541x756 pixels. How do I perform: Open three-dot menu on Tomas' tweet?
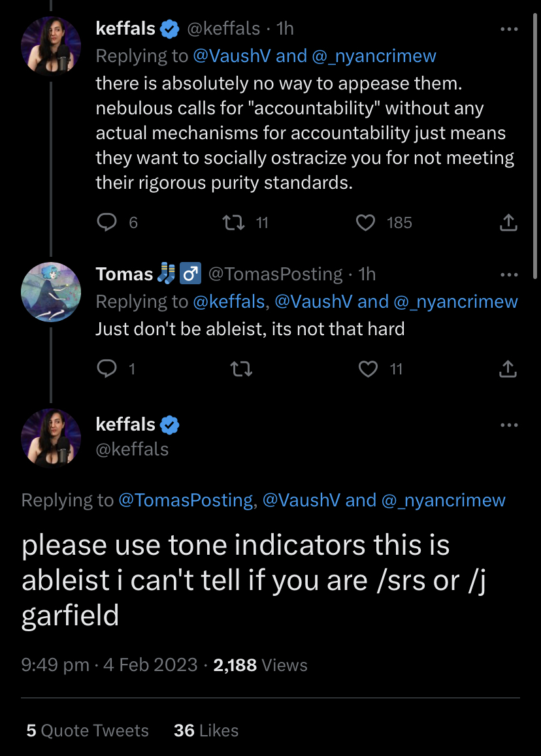(509, 275)
